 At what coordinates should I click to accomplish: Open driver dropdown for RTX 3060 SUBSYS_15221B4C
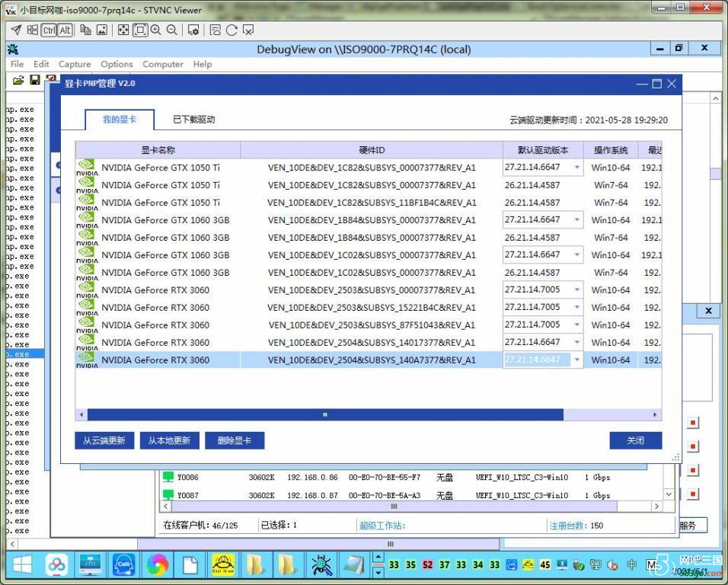(x=576, y=308)
